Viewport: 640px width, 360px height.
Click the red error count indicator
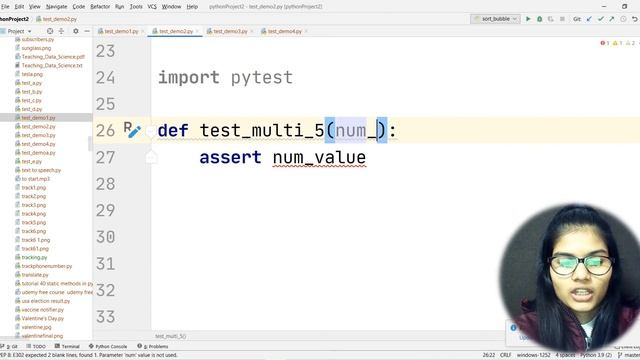(604, 43)
